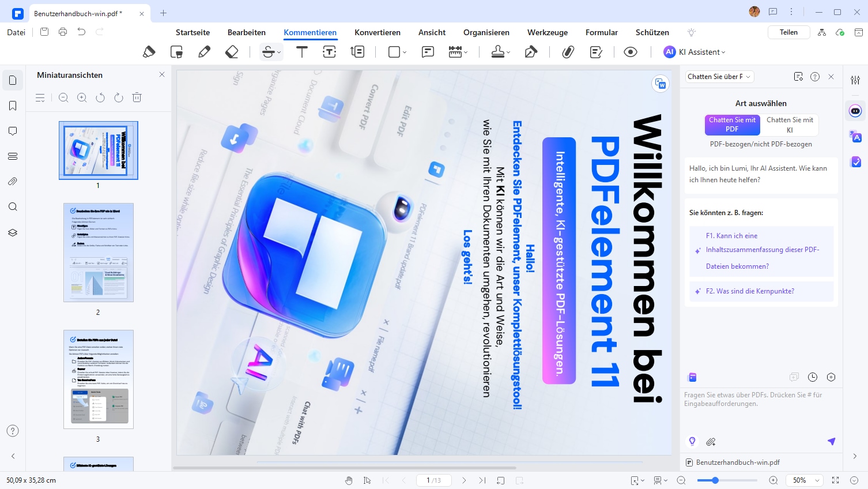Rotate thumbnail counterclockwise
This screenshot has height=489, width=868.
[100, 98]
